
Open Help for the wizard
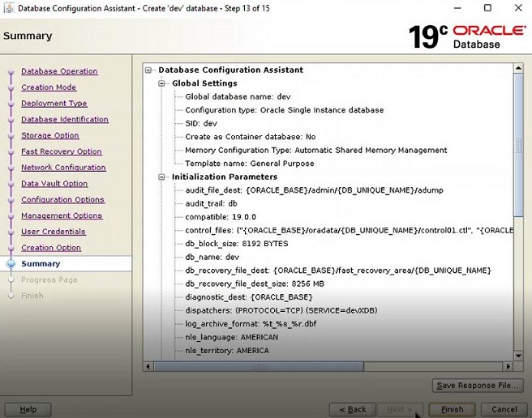point(28,410)
